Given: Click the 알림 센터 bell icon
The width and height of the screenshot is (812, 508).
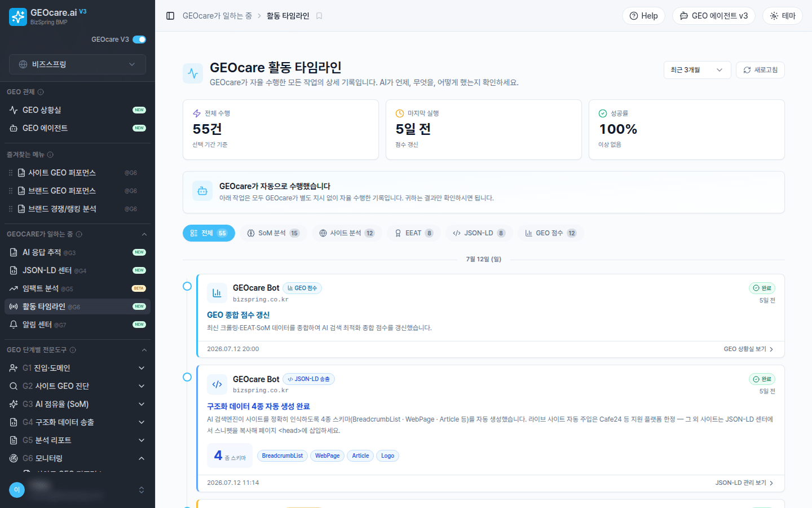Looking at the screenshot, I should click(x=14, y=325).
